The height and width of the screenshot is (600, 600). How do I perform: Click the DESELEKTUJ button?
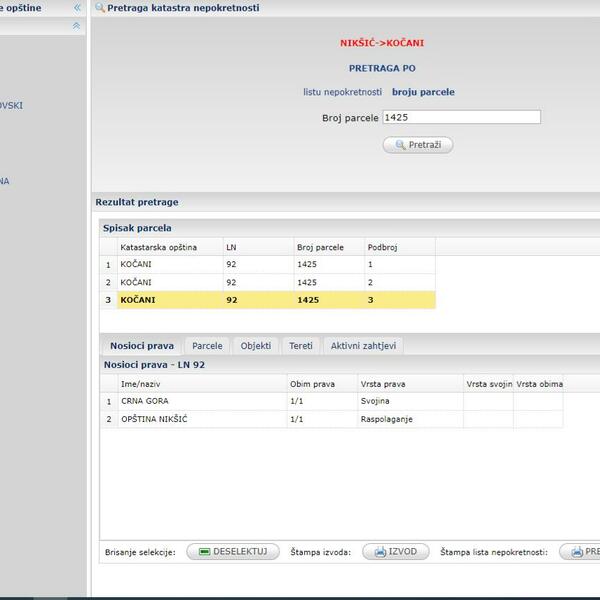(233, 552)
